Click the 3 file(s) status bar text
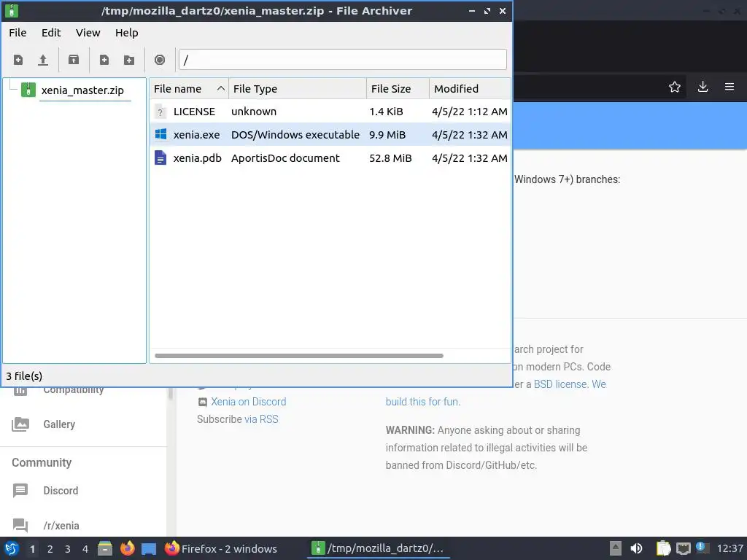Screen dimensions: 747x560 coord(24,376)
